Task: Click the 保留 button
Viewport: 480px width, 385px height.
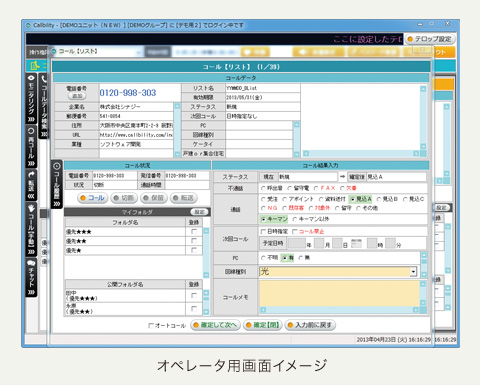Action: point(153,198)
